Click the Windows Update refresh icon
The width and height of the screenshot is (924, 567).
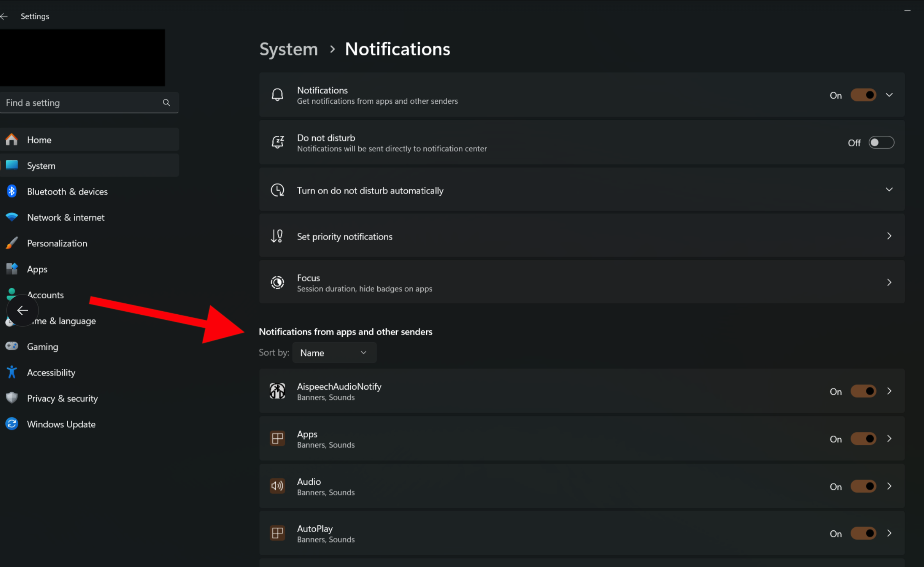pos(12,423)
